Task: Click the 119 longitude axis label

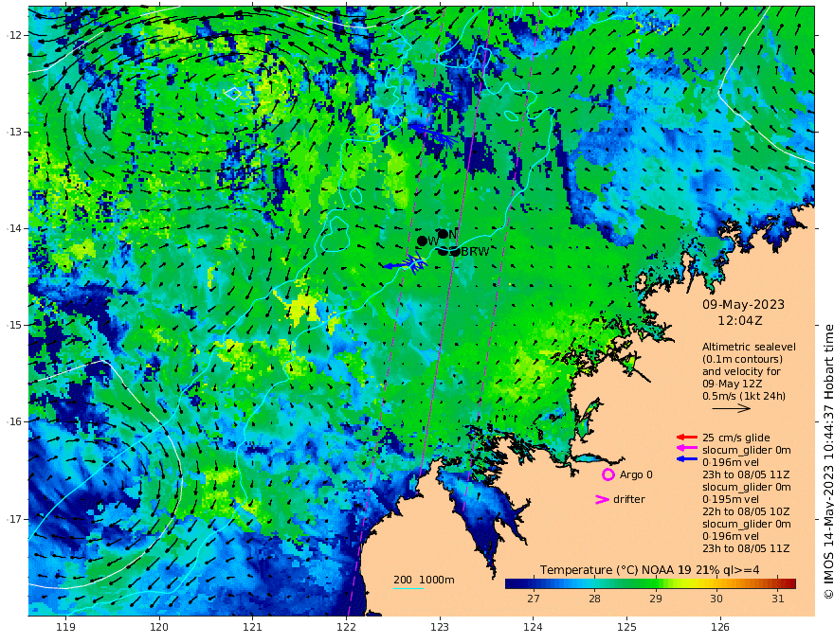Action: coord(66,627)
